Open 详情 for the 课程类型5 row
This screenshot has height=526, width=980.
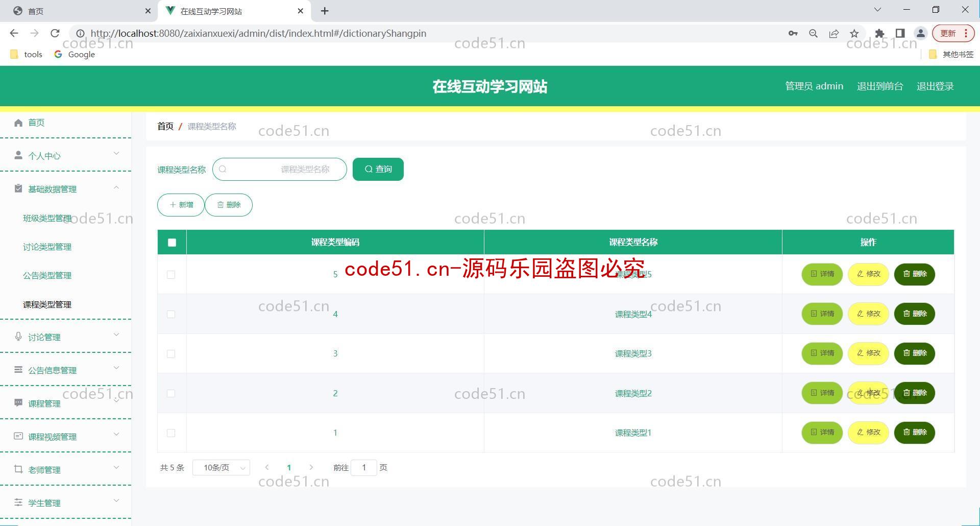(x=822, y=274)
